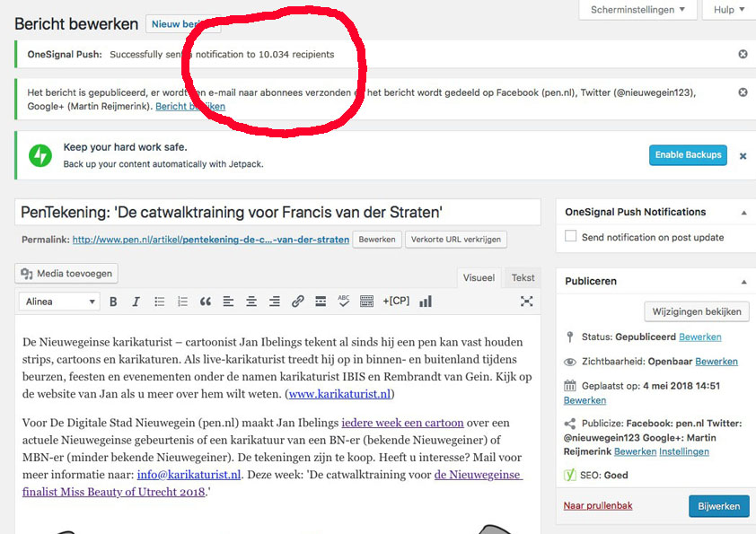Click the Enable Backups button
This screenshot has height=534, width=756.
(x=688, y=155)
